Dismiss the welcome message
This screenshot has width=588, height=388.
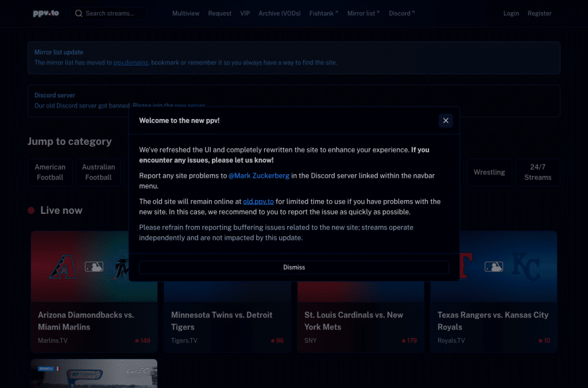294,267
